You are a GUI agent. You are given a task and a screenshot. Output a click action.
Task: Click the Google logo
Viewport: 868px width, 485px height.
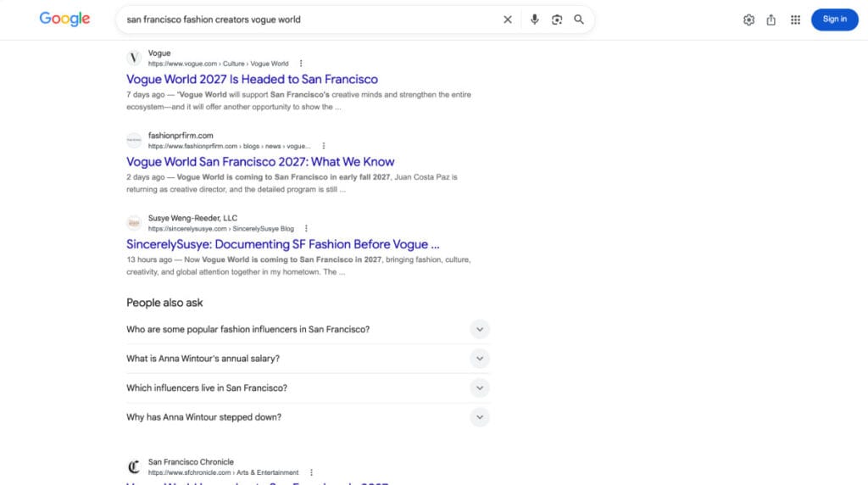(x=64, y=19)
